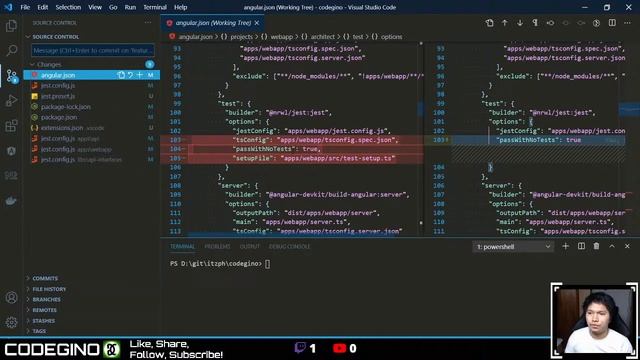Open file icon on angular.json row
Viewport: 640px width, 360px height.
coord(121,75)
